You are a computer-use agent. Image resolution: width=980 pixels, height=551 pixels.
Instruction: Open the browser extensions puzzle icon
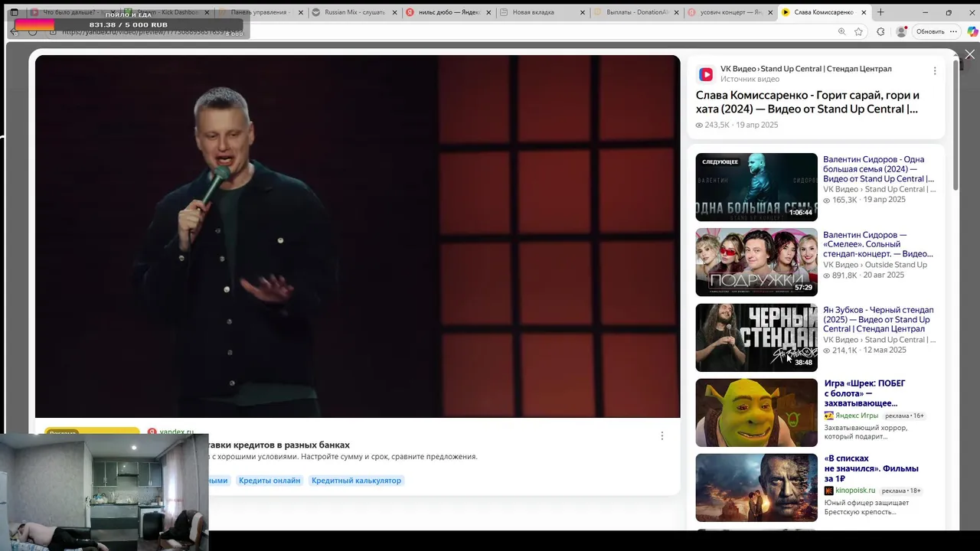[880, 31]
